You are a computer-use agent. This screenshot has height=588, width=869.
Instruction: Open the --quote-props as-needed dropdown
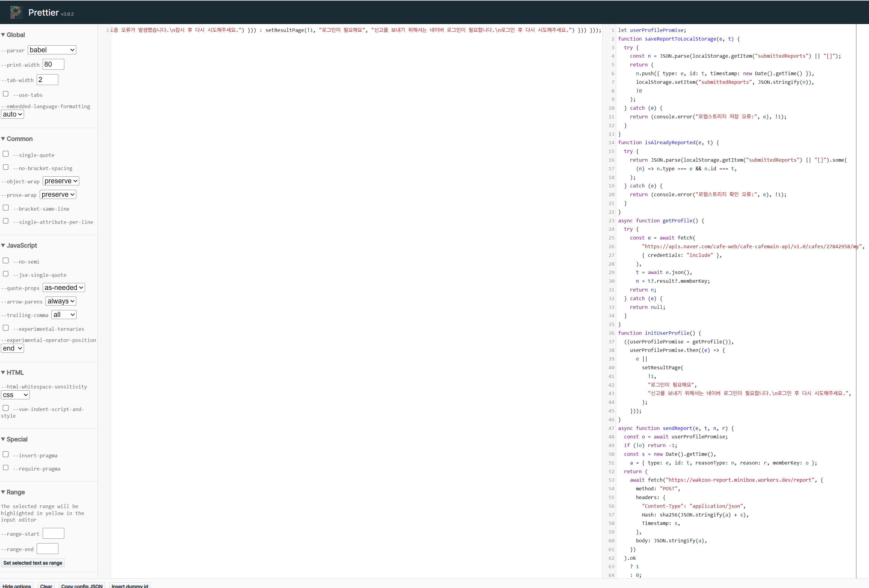tap(64, 288)
